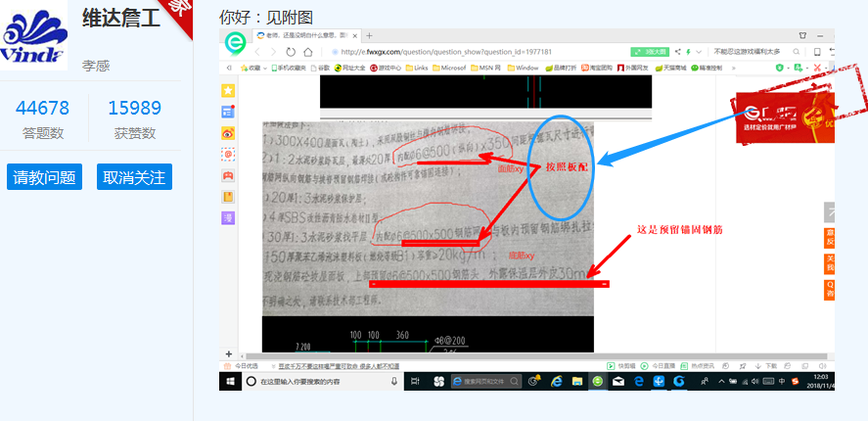Open the Vinda user avatar

coord(34,35)
